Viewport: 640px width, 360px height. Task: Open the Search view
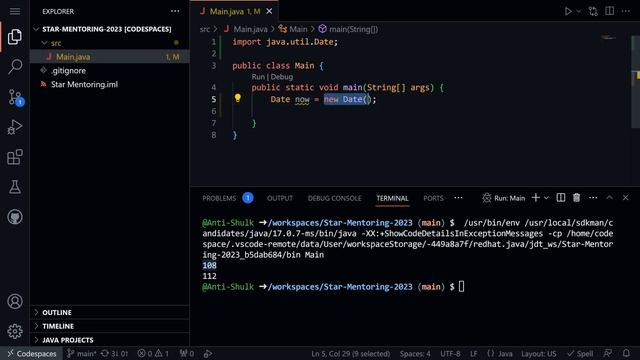click(x=15, y=66)
